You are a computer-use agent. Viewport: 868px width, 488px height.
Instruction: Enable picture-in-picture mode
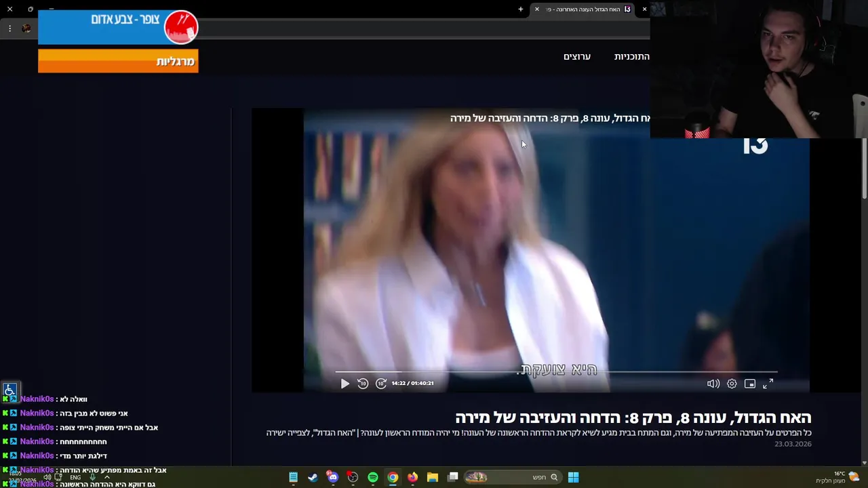click(x=750, y=384)
